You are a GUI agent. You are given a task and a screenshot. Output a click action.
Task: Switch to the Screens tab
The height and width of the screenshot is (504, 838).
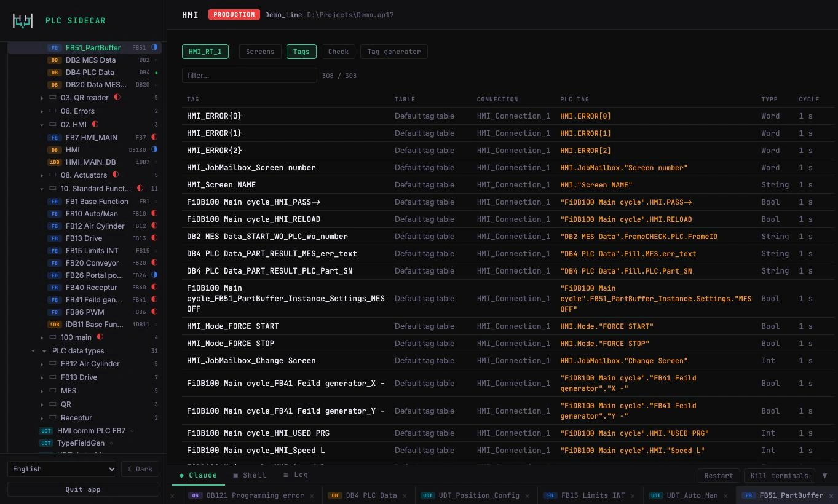260,52
